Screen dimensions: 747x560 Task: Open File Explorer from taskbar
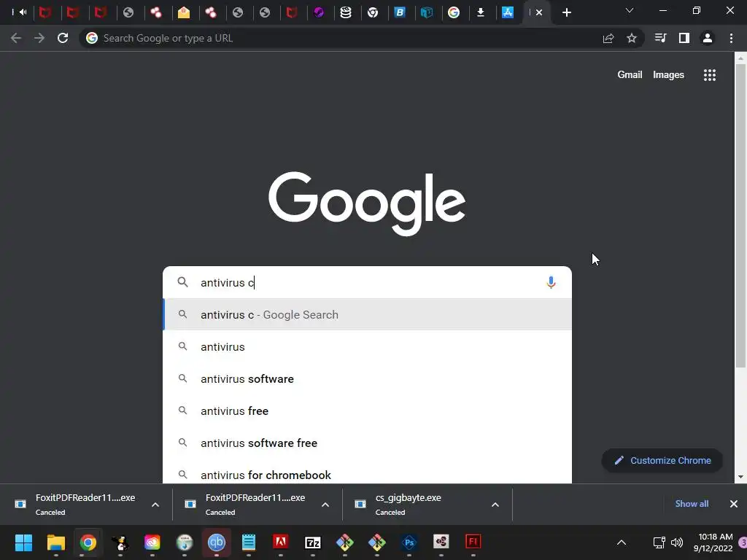tap(55, 542)
